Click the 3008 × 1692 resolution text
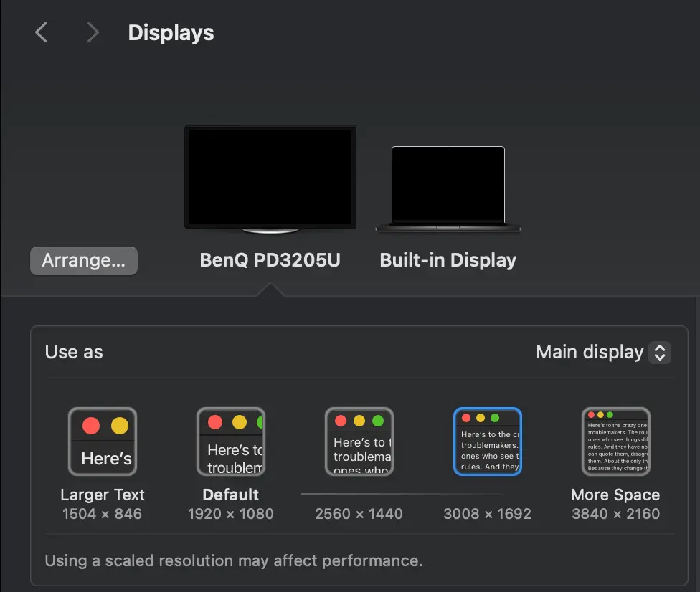Image resolution: width=700 pixels, height=592 pixels. 487,514
